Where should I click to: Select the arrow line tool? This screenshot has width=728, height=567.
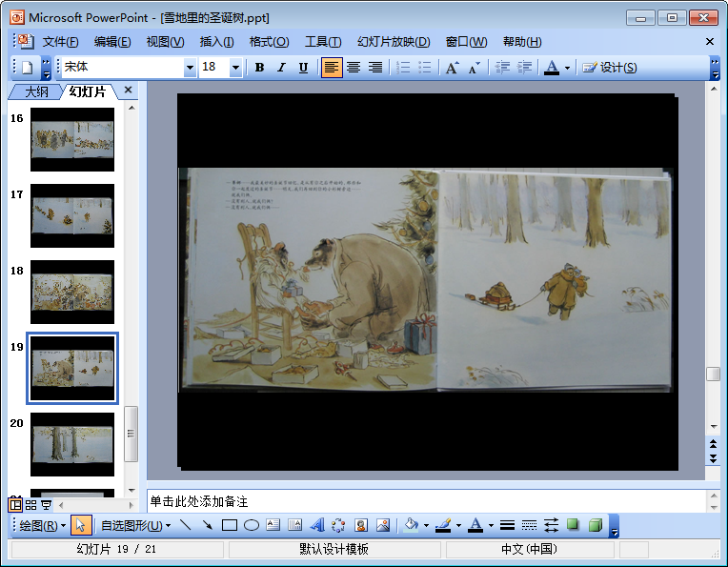(207, 525)
